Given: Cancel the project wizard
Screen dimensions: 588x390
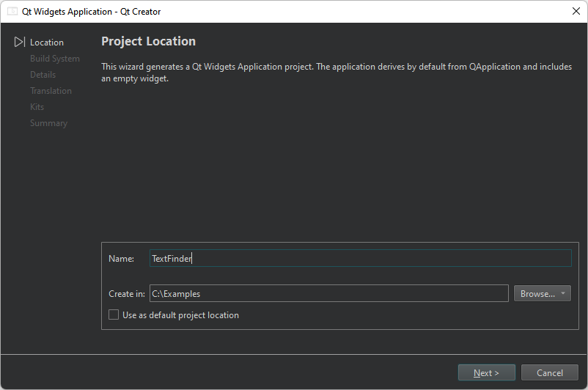Looking at the screenshot, I should pos(549,372).
